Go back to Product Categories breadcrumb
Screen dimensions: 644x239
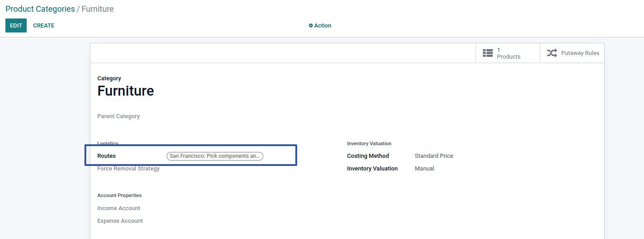(x=40, y=9)
